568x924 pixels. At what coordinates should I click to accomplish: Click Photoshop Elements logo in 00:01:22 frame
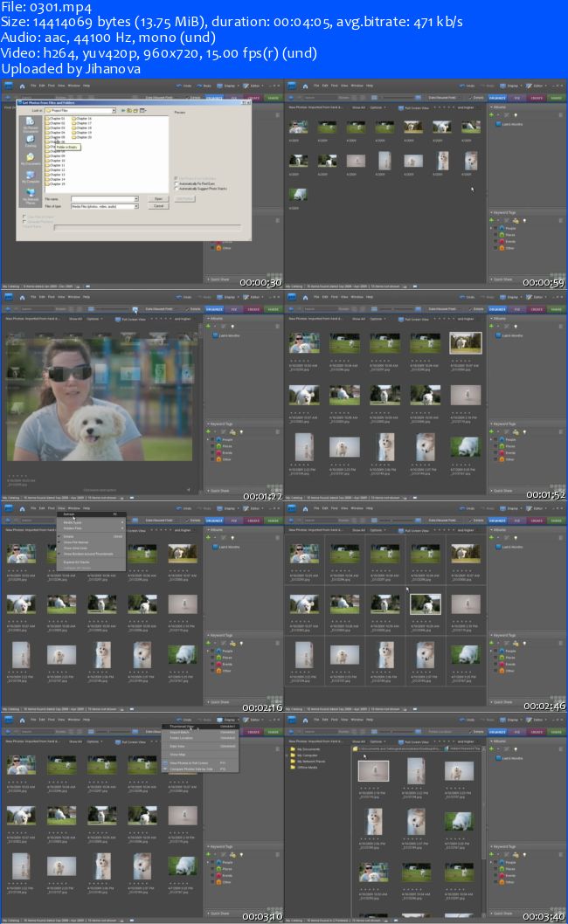[9, 297]
